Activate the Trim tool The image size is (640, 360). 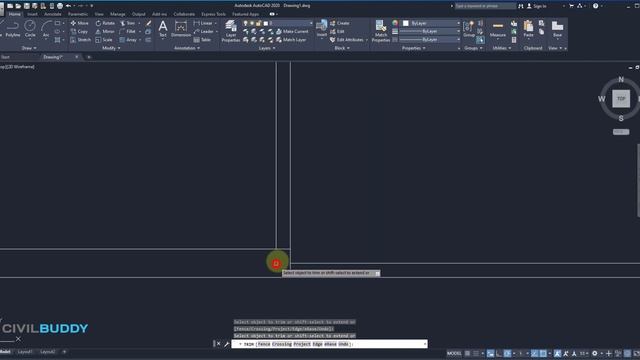(127, 23)
